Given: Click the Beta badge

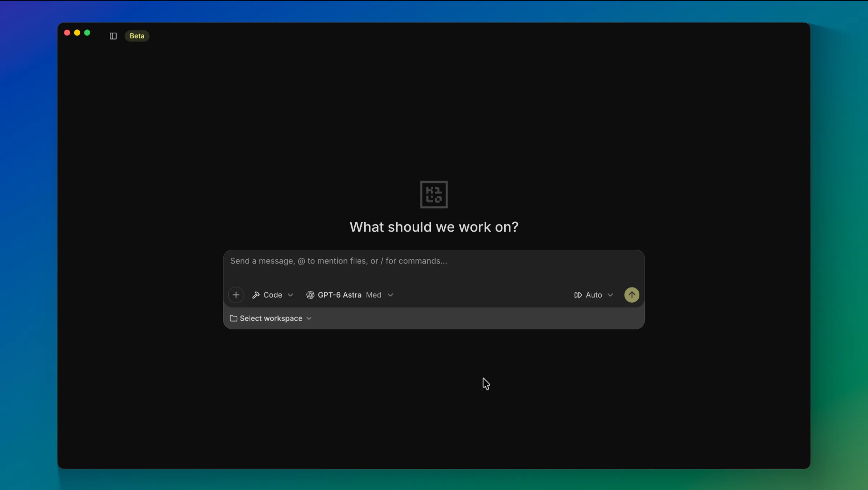Looking at the screenshot, I should tap(137, 36).
